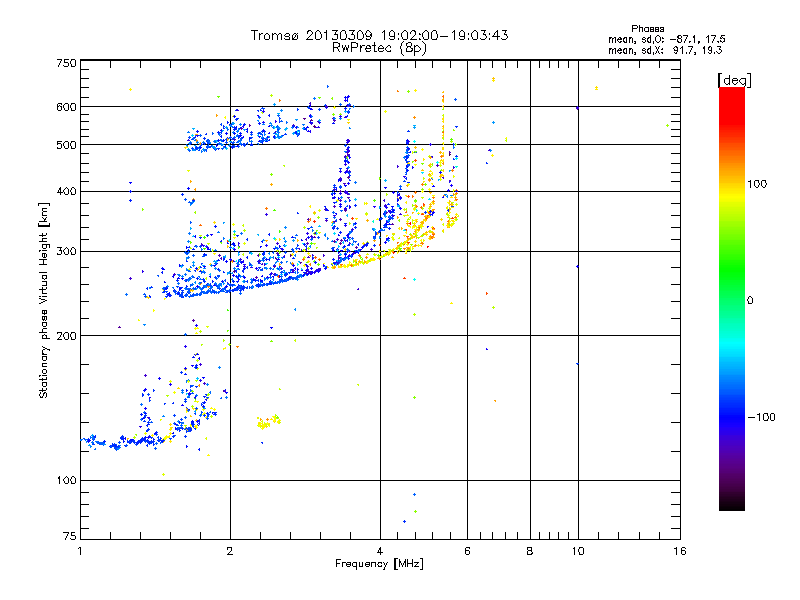Click the plot title 'Tromsø 20130309 19:02:00-19:03:43'
Viewport: 800px width, 600px height.
pyautogui.click(x=379, y=35)
